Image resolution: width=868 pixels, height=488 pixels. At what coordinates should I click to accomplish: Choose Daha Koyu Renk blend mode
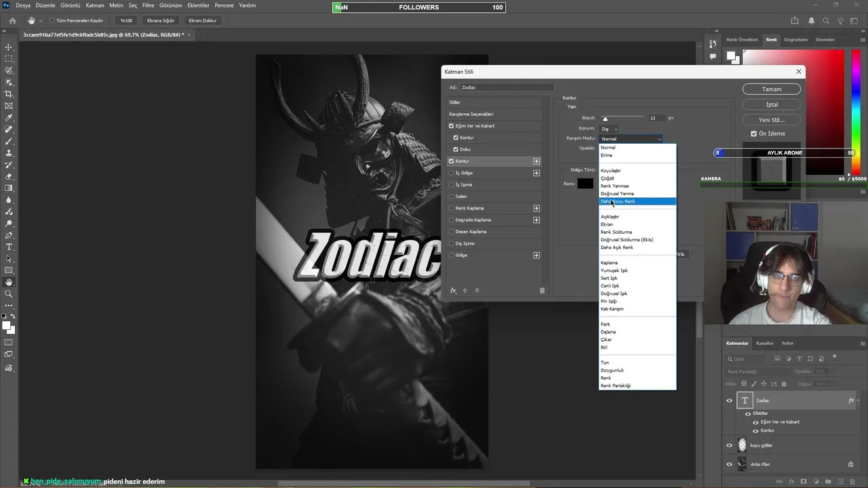(637, 201)
